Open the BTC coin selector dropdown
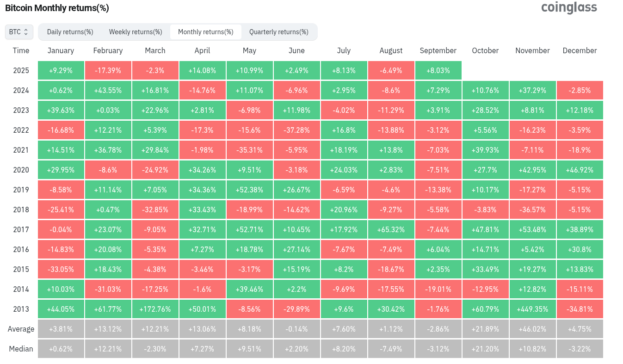 19,32
